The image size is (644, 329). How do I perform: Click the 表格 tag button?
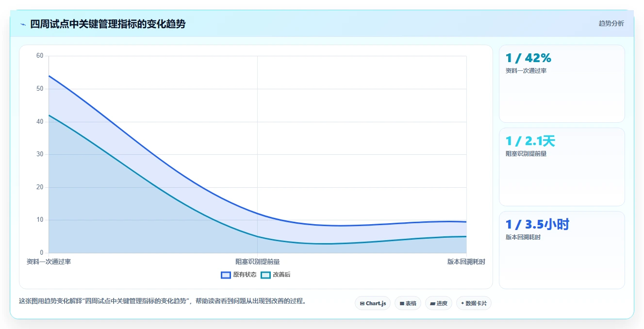click(408, 303)
